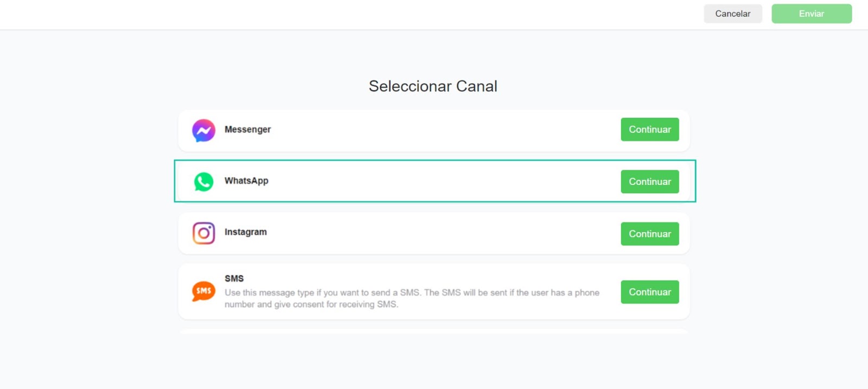This screenshot has height=389, width=868.
Task: Click the Messenger logo icon
Action: (203, 130)
